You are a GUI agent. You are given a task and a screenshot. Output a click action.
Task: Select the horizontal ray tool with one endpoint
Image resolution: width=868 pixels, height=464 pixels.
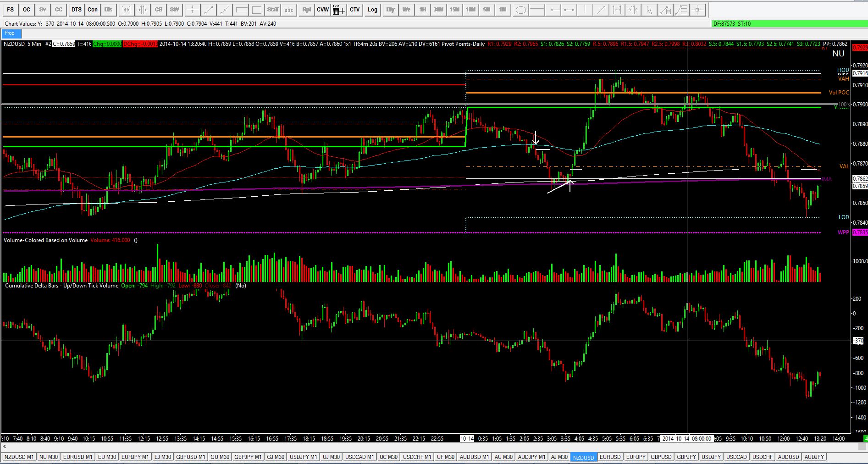pos(554,10)
